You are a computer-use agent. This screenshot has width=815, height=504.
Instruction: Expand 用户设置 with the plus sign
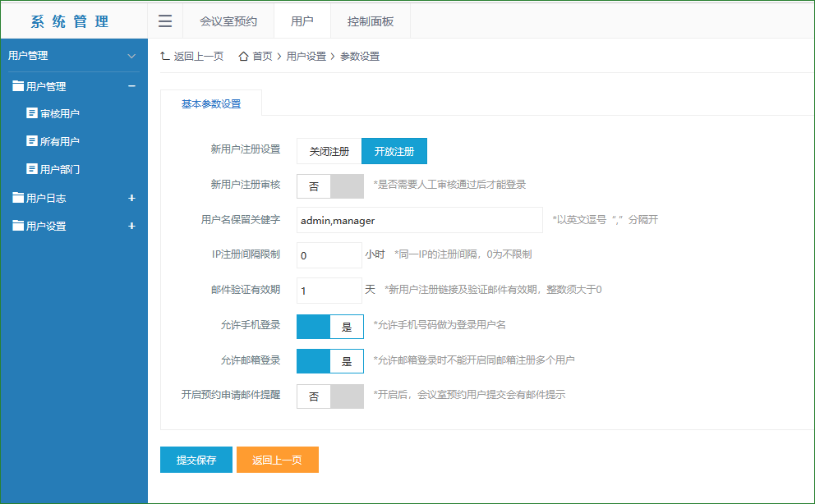(131, 226)
